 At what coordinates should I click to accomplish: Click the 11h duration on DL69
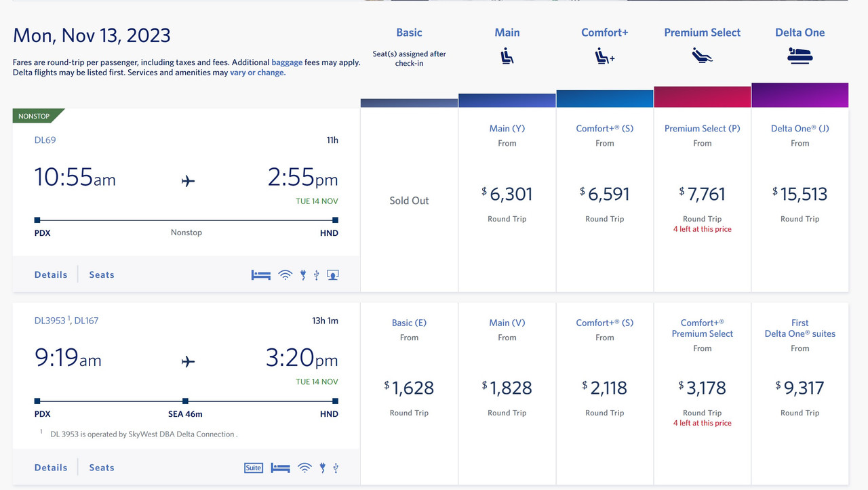[x=332, y=140]
